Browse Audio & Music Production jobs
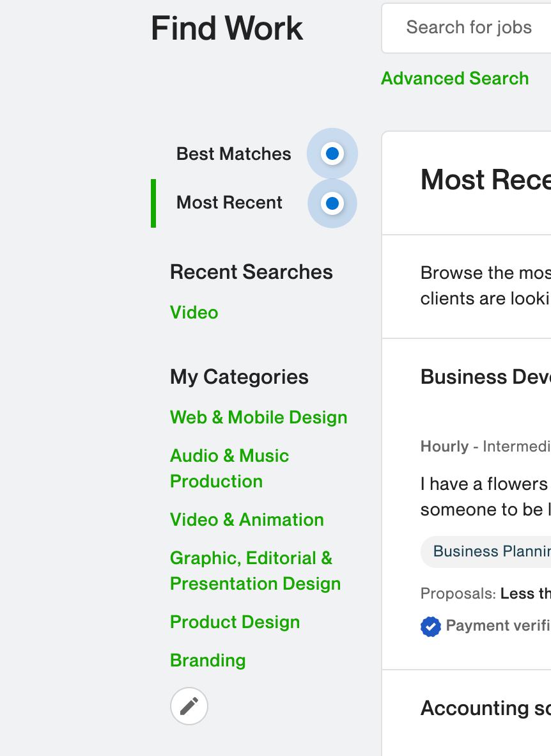 click(x=229, y=468)
